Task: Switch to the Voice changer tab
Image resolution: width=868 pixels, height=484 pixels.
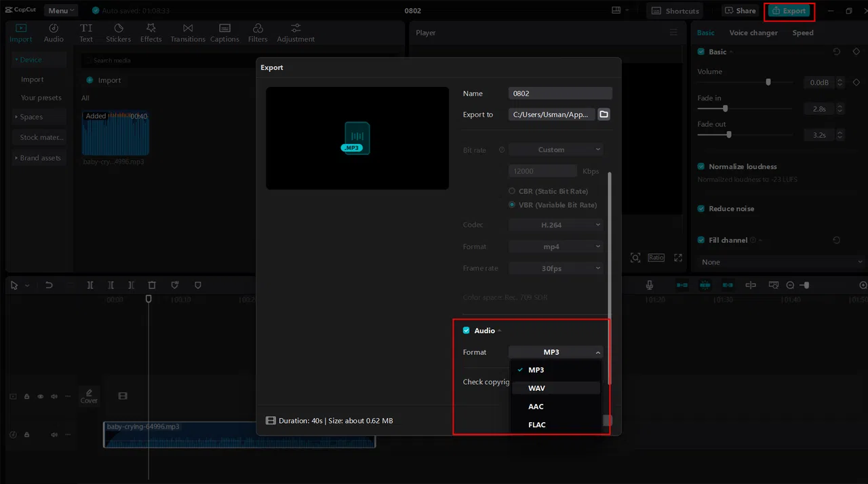Action: coord(753,33)
